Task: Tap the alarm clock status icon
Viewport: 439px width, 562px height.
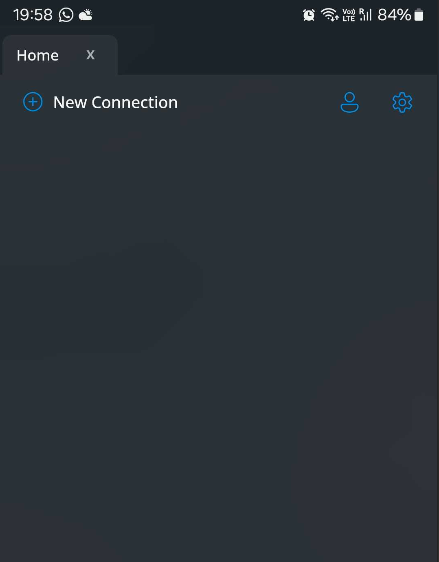Action: [309, 15]
